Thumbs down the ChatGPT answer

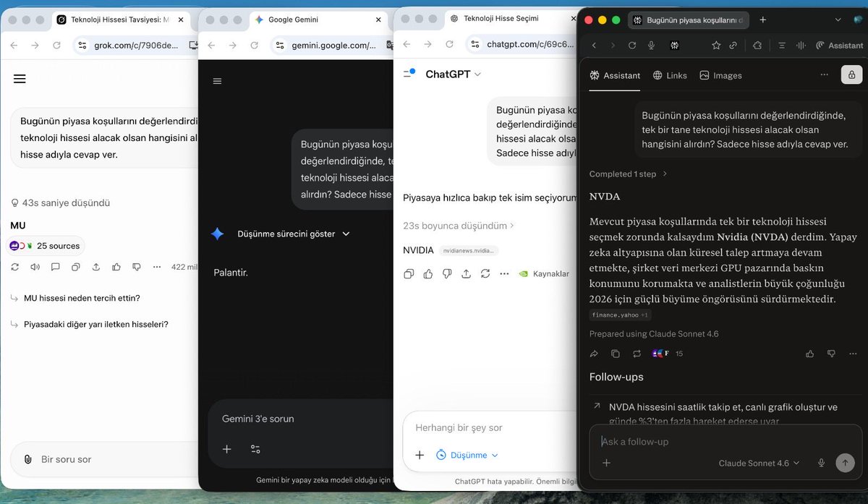click(447, 274)
